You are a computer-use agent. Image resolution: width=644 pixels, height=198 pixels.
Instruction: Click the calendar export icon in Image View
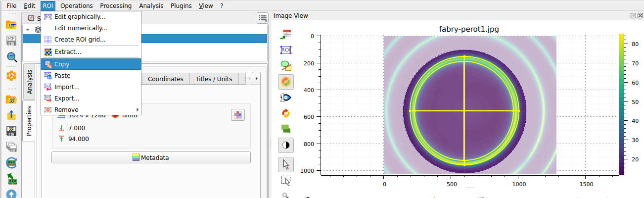point(285,34)
